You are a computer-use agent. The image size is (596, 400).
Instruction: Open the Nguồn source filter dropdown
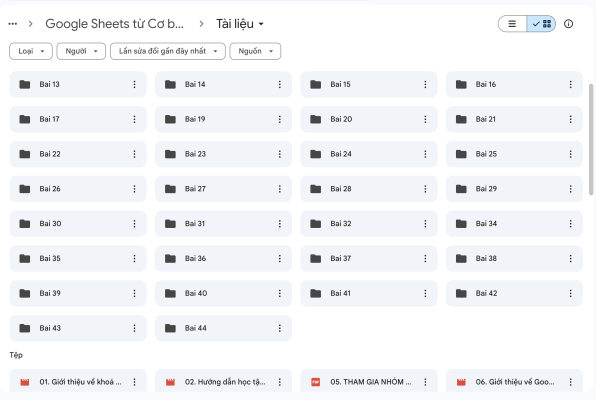point(255,51)
